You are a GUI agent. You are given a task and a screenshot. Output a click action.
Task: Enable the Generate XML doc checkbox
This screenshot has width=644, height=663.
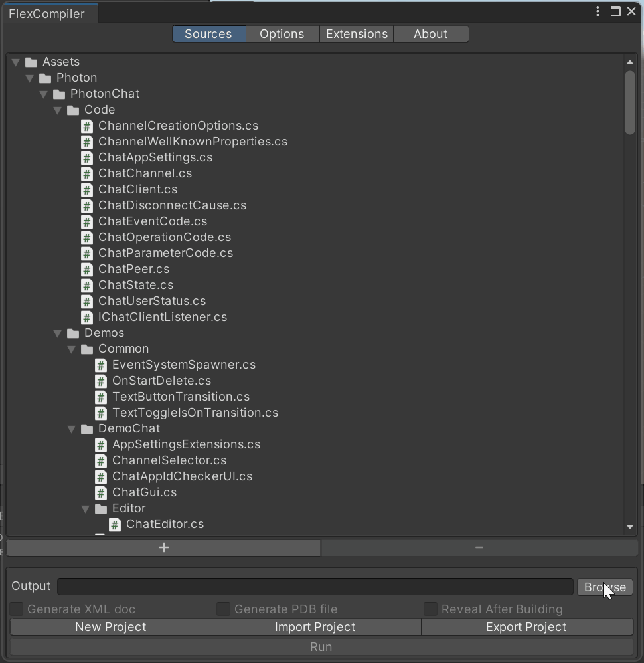(17, 609)
